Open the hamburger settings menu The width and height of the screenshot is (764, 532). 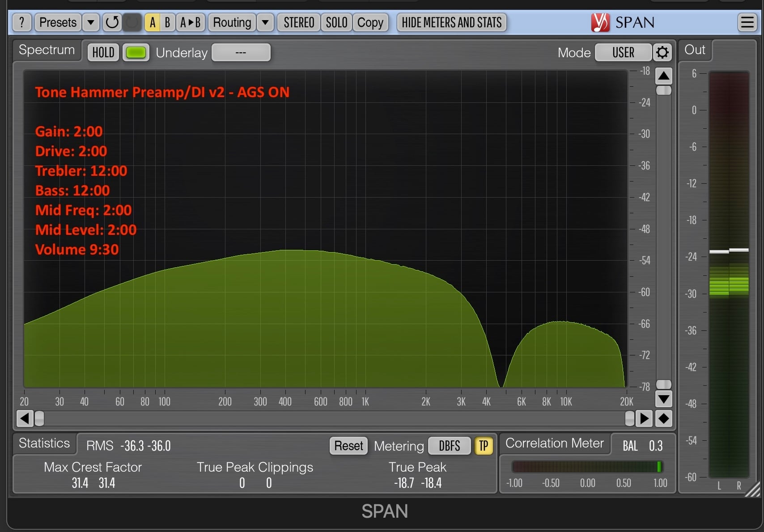click(x=747, y=22)
